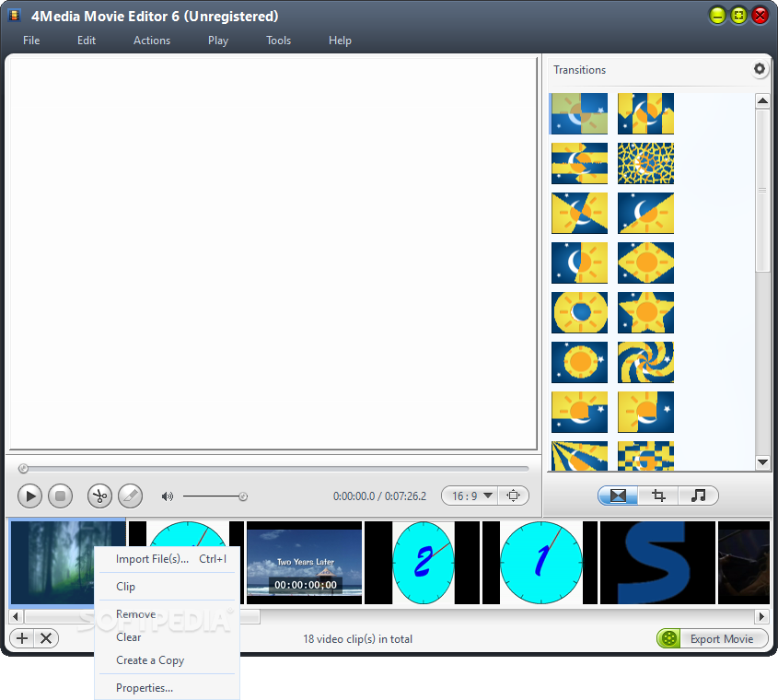Select the shrinking sun circle transition

click(x=579, y=362)
